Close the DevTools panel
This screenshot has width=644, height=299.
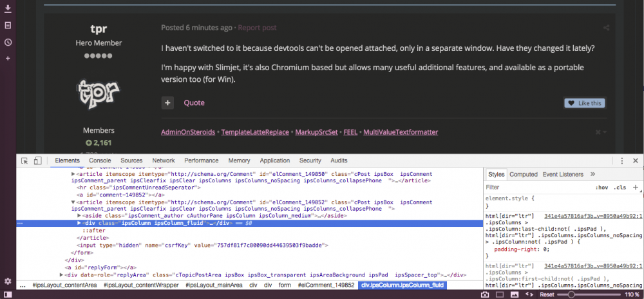pyautogui.click(x=636, y=160)
